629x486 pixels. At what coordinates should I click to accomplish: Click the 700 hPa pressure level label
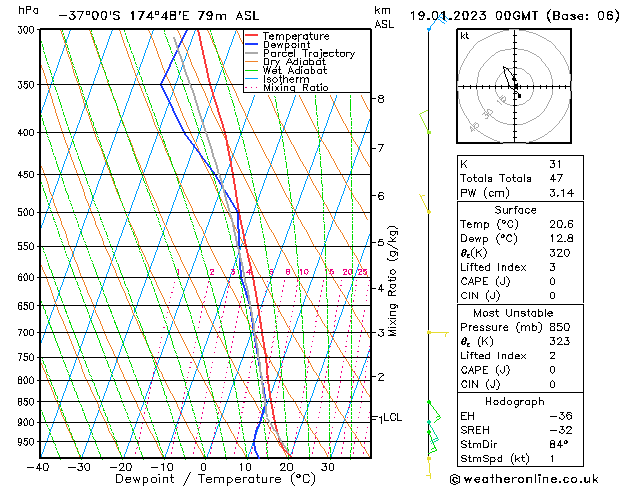point(26,332)
